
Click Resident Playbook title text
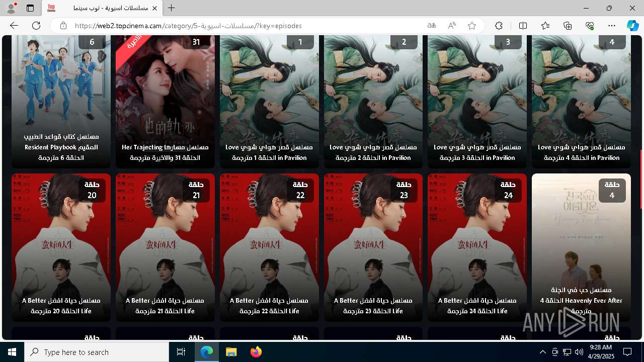tap(61, 147)
